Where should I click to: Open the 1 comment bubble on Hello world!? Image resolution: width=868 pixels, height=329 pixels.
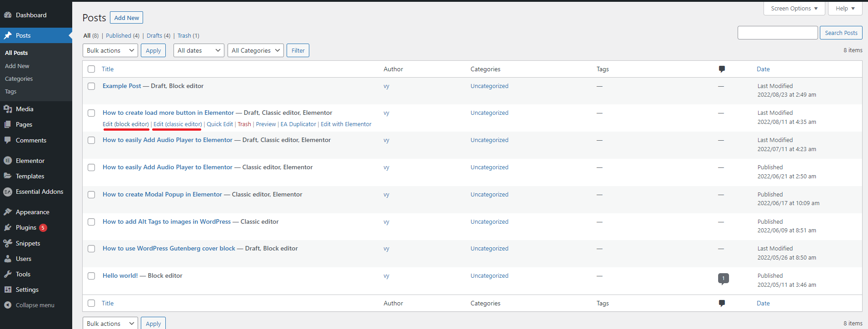(724, 279)
